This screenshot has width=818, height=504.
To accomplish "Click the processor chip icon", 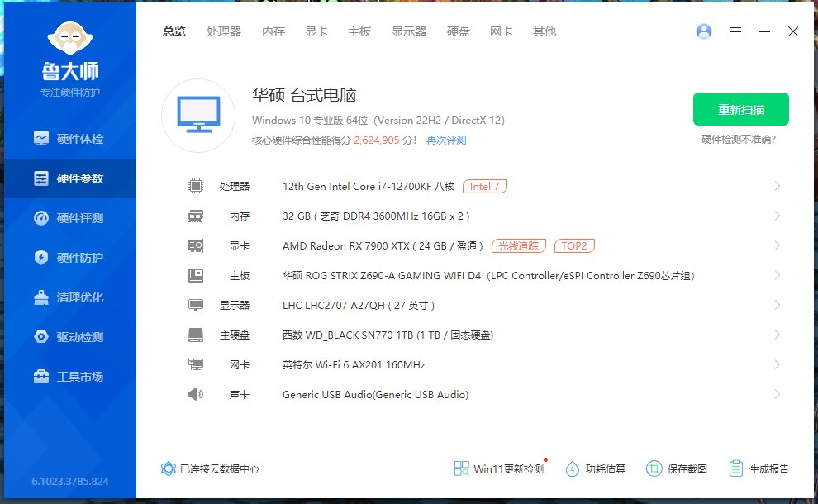I will click(x=196, y=186).
